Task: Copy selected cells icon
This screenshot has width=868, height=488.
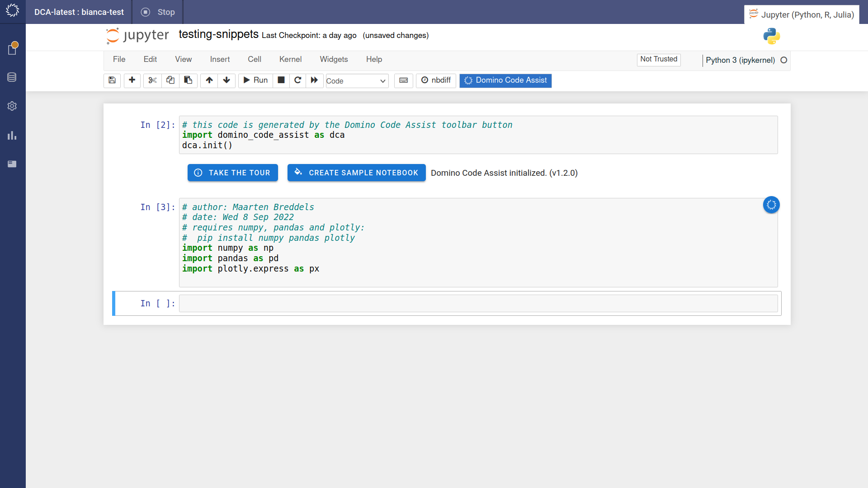Action: click(170, 80)
